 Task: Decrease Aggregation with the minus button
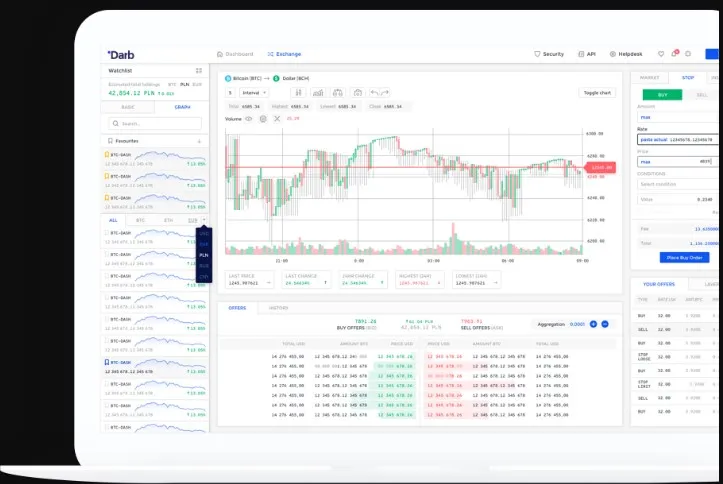click(605, 324)
